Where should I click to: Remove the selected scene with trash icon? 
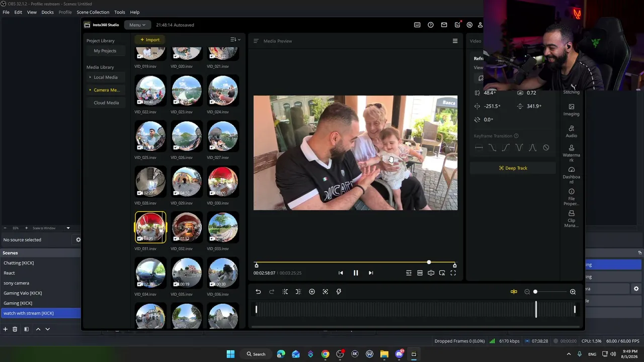coord(15,329)
